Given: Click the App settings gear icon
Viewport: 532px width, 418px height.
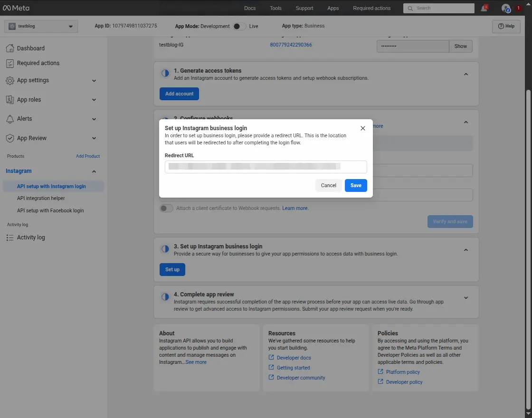Looking at the screenshot, I should pyautogui.click(x=10, y=80).
